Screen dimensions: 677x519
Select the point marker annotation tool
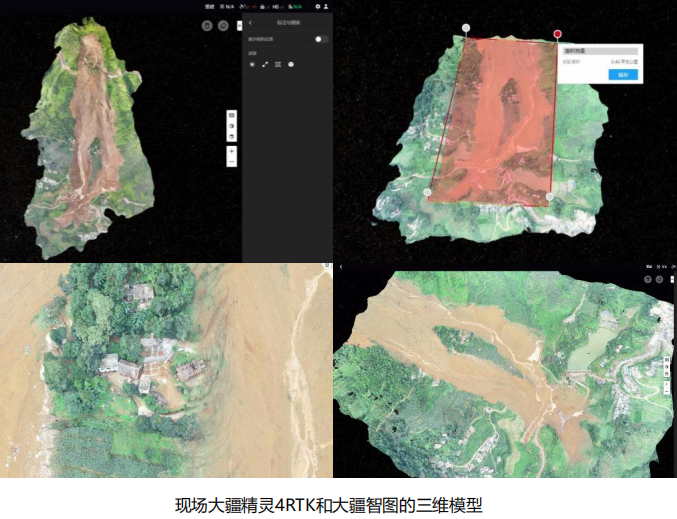[252, 64]
